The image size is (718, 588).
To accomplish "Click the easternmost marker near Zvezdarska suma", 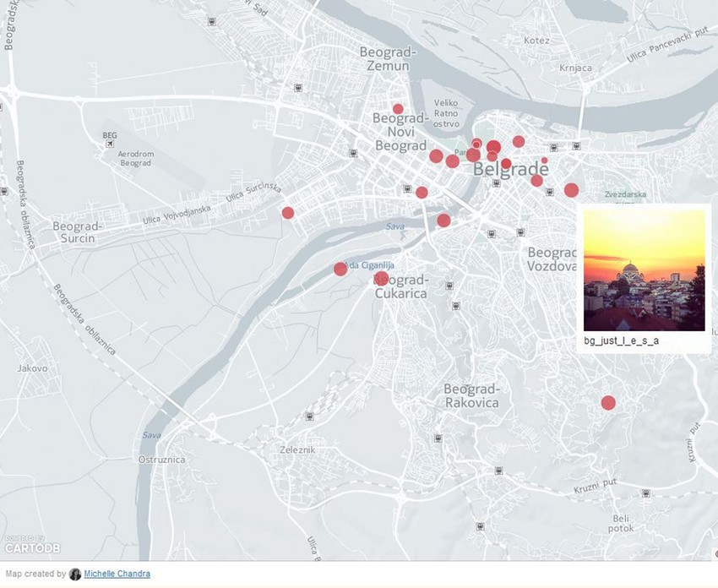I will tap(570, 188).
